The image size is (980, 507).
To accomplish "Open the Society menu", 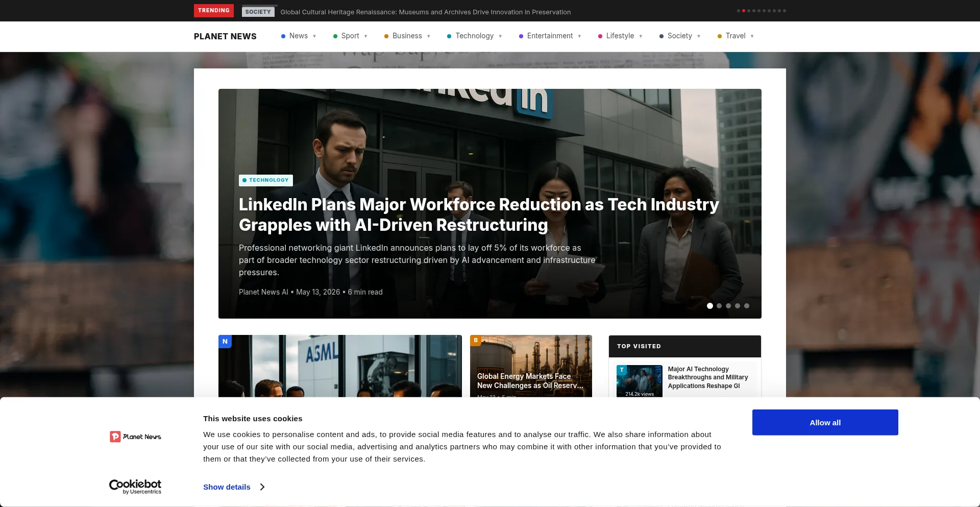I will pos(680,36).
